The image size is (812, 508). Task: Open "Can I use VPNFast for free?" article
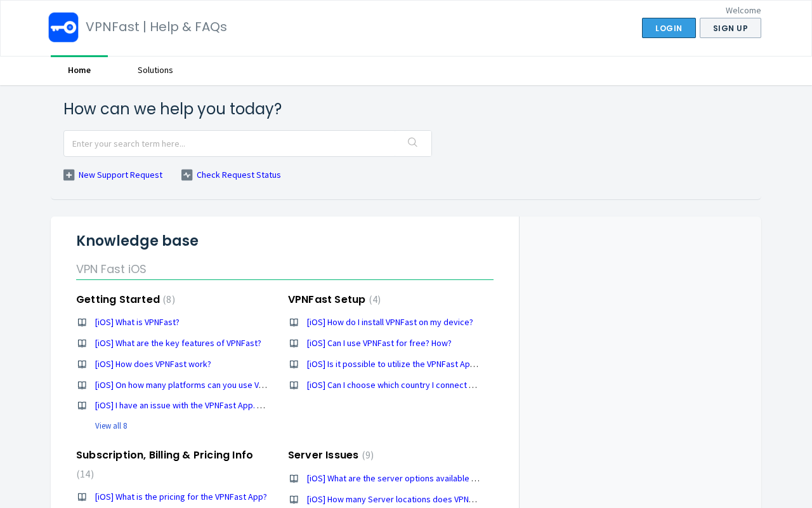pos(379,344)
